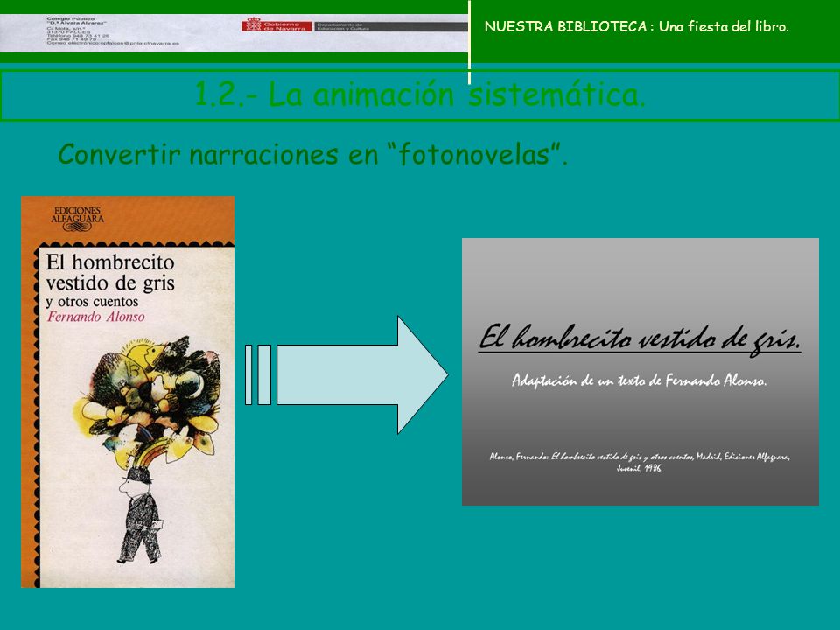Click author name 'Fernando Alonso' on the cover
The width and height of the screenshot is (840, 630).
pyautogui.click(x=96, y=317)
